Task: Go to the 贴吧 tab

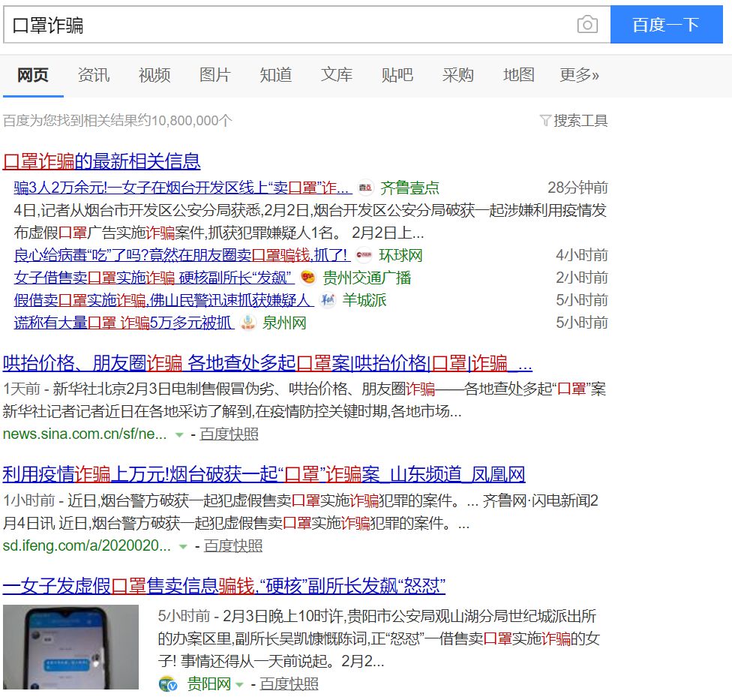Action: (x=397, y=75)
